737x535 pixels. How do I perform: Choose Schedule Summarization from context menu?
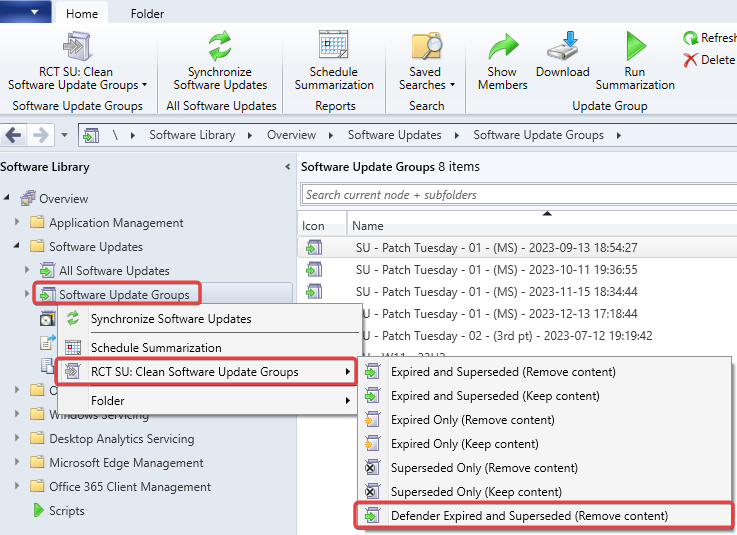pyautogui.click(x=210, y=347)
